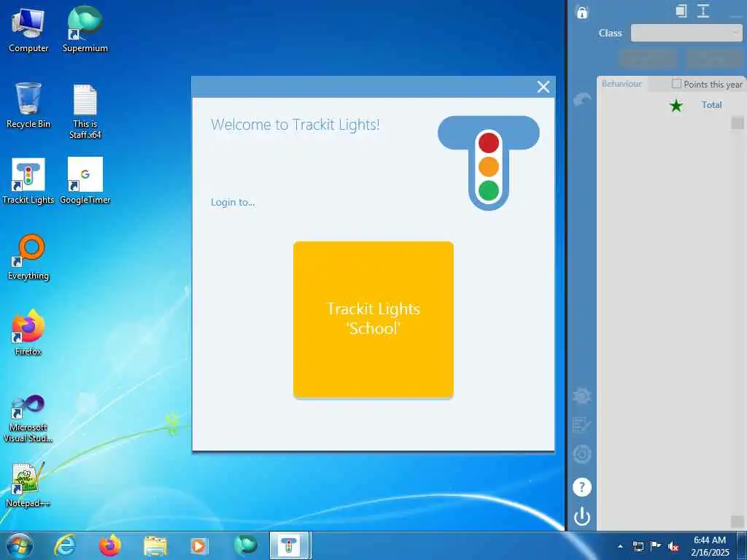Click the green star icon

[676, 105]
